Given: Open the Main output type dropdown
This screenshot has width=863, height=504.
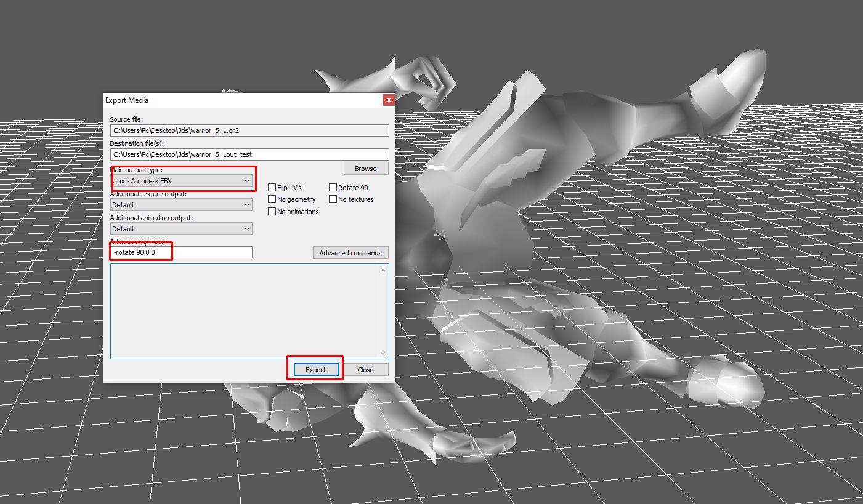Looking at the screenshot, I should tap(181, 181).
